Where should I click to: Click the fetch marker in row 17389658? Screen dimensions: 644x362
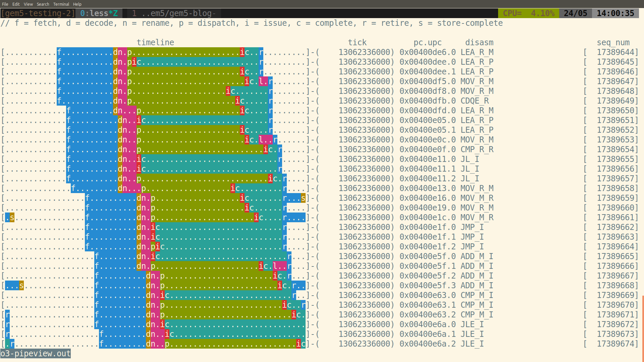pyautogui.click(x=73, y=188)
